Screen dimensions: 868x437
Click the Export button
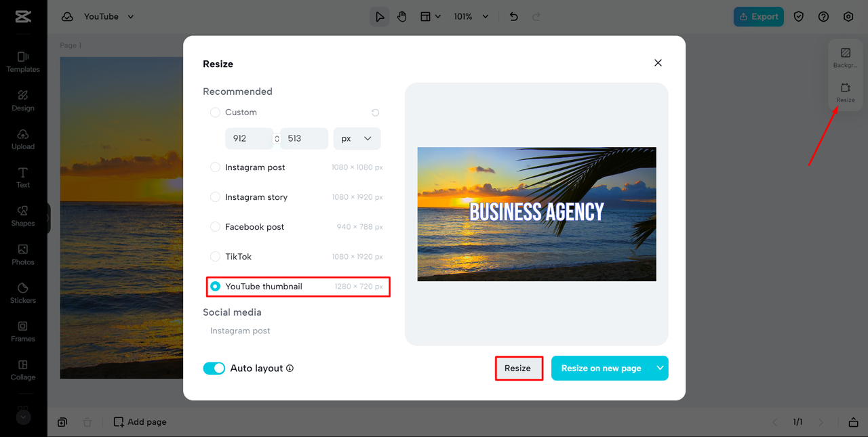(x=759, y=16)
